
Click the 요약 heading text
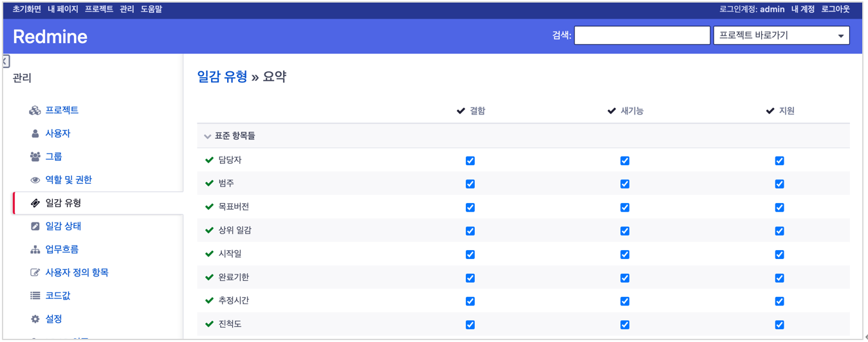pyautogui.click(x=275, y=76)
